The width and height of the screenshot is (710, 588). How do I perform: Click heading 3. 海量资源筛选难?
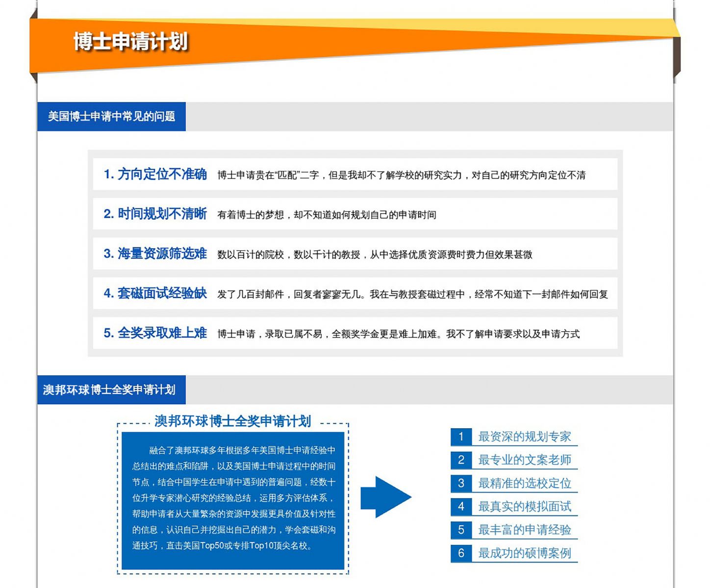coord(155,254)
